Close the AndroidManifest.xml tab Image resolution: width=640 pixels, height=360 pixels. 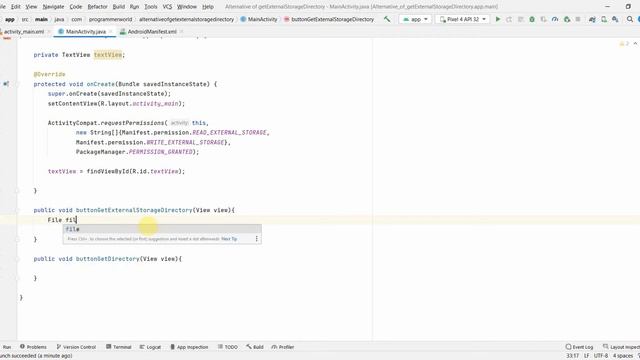pos(181,31)
